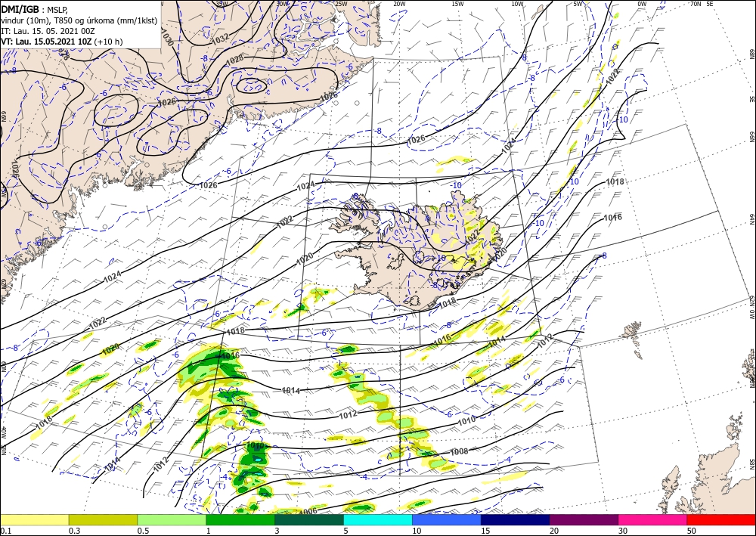
Task: Click the magenta 30–50 legend swatch
Action: 653,519
